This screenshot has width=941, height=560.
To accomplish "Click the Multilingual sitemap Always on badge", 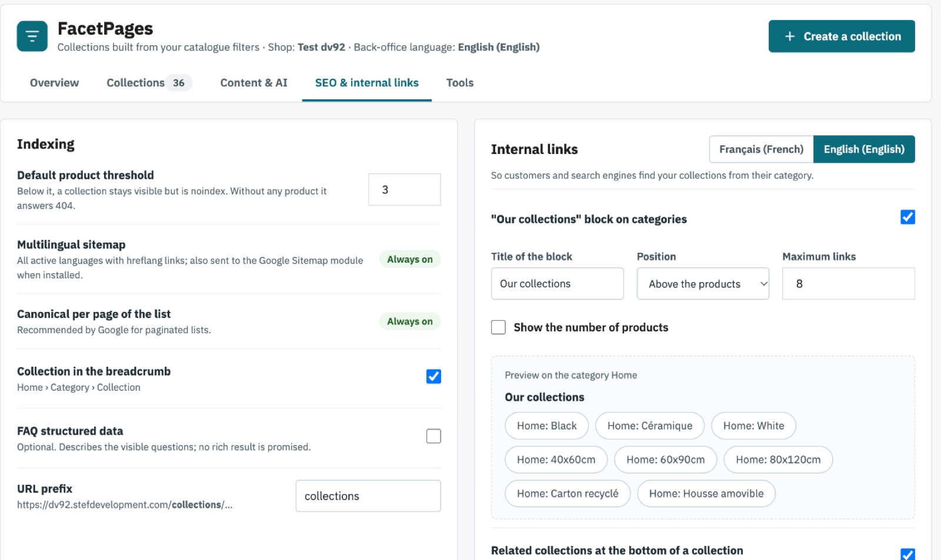I will [410, 259].
